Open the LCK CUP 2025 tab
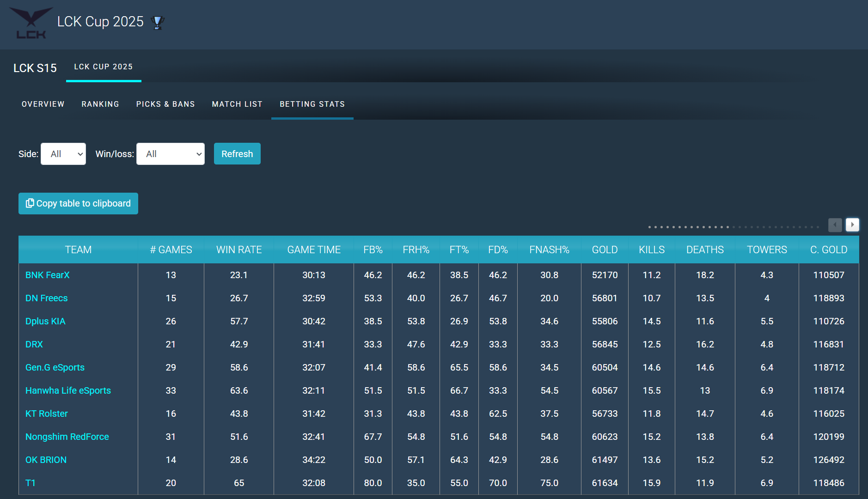Viewport: 868px width, 499px height. pos(104,67)
